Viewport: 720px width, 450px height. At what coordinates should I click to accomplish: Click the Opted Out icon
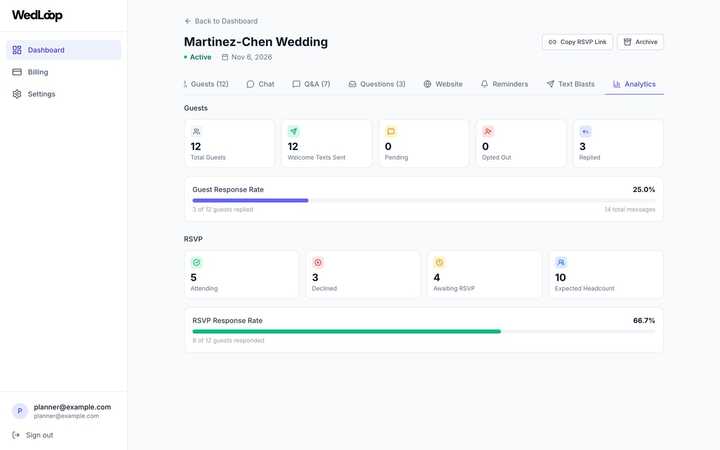point(488,132)
